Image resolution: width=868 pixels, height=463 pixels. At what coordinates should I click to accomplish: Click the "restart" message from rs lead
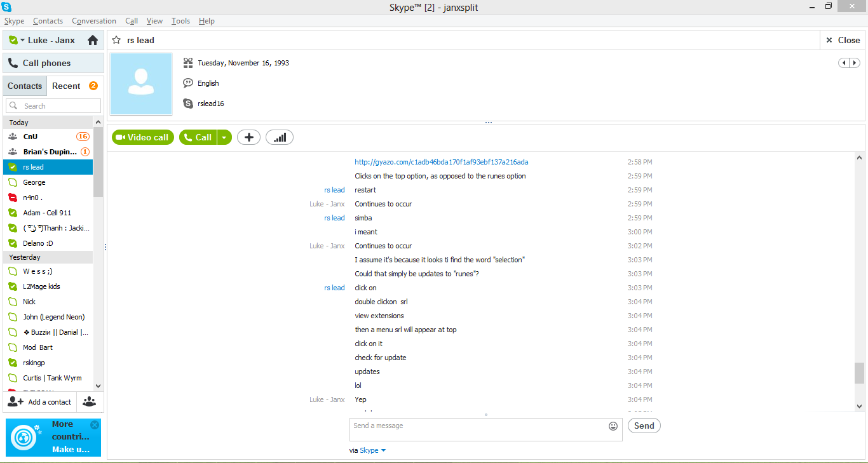(365, 190)
